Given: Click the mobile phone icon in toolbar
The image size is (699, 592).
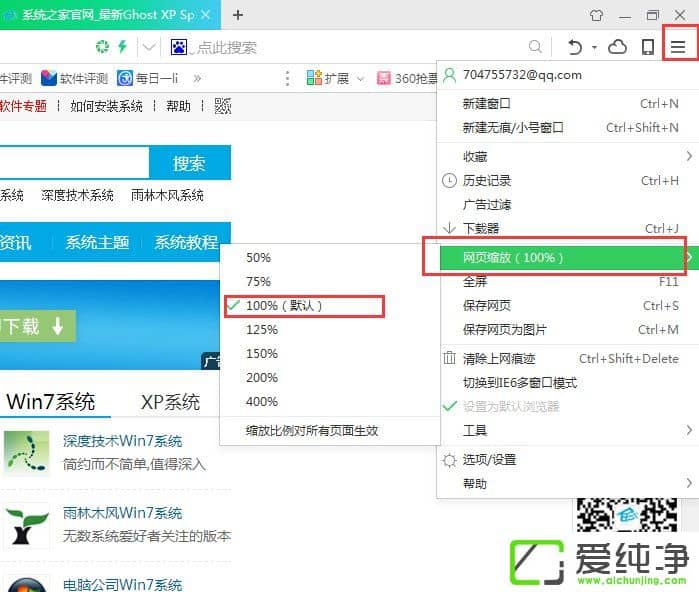Looking at the screenshot, I should (648, 47).
